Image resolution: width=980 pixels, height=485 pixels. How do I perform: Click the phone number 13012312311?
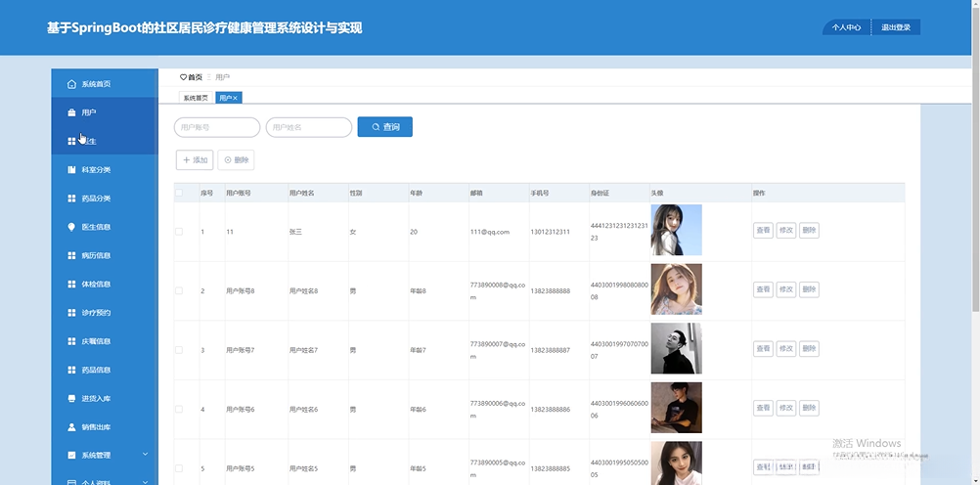550,232
